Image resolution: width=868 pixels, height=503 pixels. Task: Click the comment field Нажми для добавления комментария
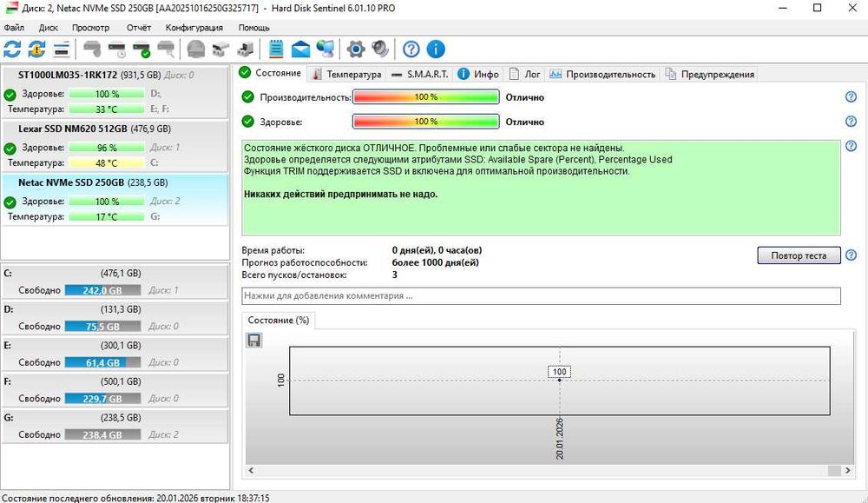click(x=541, y=296)
